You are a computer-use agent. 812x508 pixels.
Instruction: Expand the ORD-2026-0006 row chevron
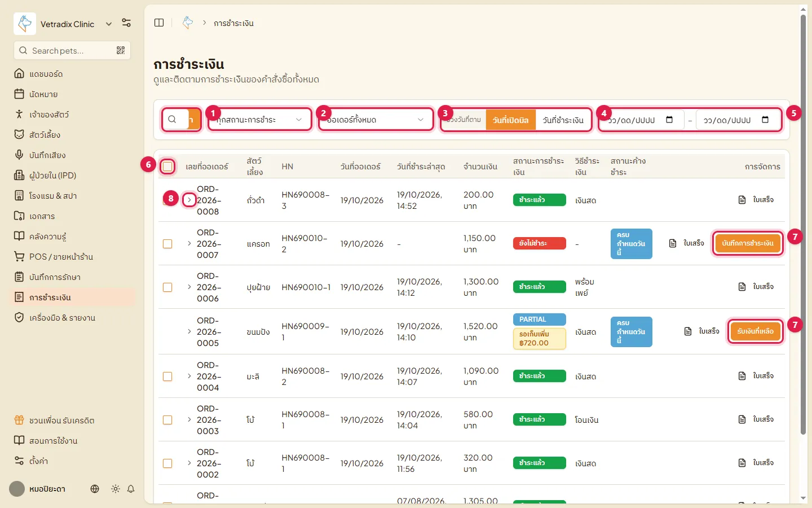(x=189, y=287)
